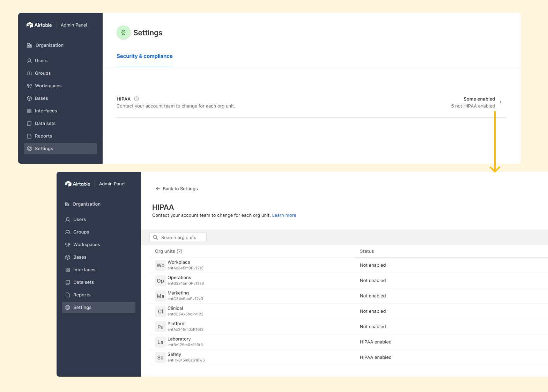This screenshot has height=392, width=548.
Task: Click Admin Panel label in upper window
Action: click(x=74, y=25)
